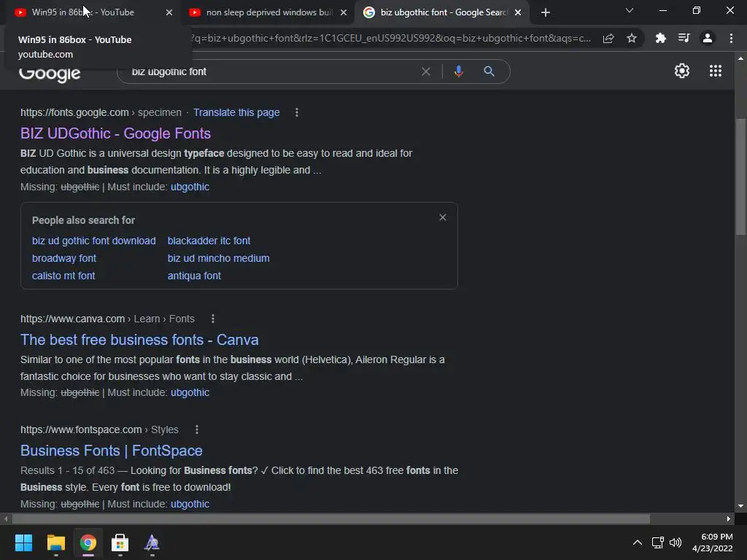747x560 pixels.
Task: Close the non sleep deprived windows tab
Action: pyautogui.click(x=344, y=12)
